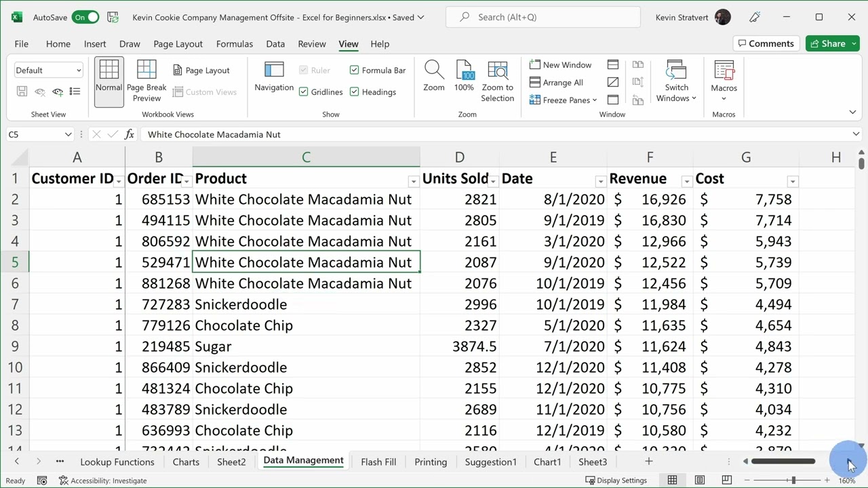
Task: Click the horizontal scrollbar thumb
Action: 783,462
